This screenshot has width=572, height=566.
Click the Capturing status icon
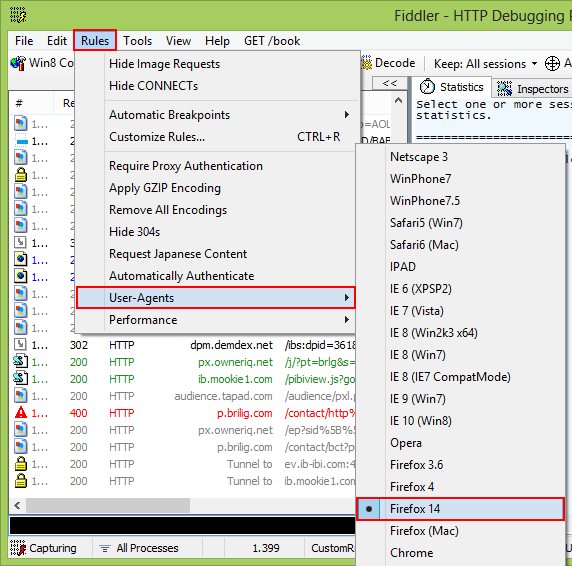pos(18,548)
